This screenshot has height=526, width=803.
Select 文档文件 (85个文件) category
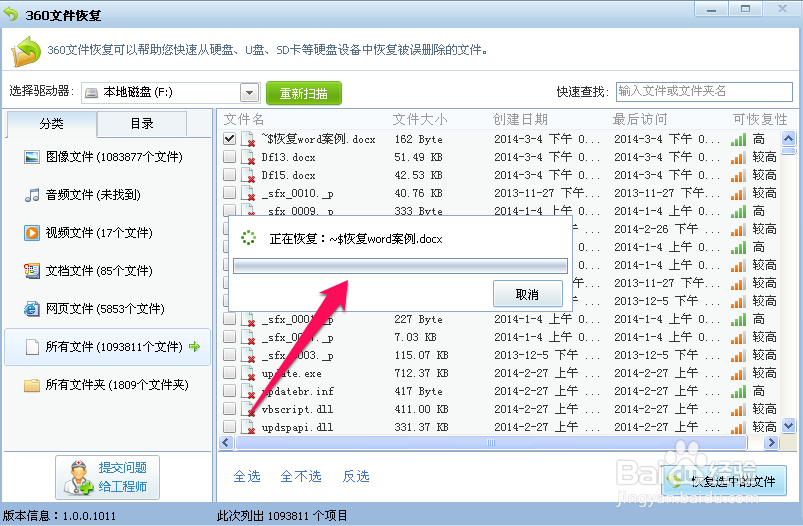[108, 270]
